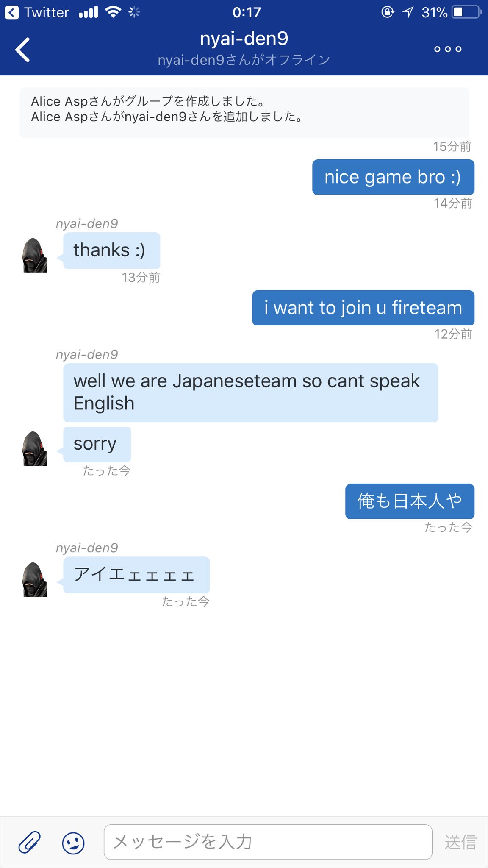The width and height of the screenshot is (488, 868).
Task: Tap the 'nice game bro :)' bubble
Action: click(x=393, y=177)
